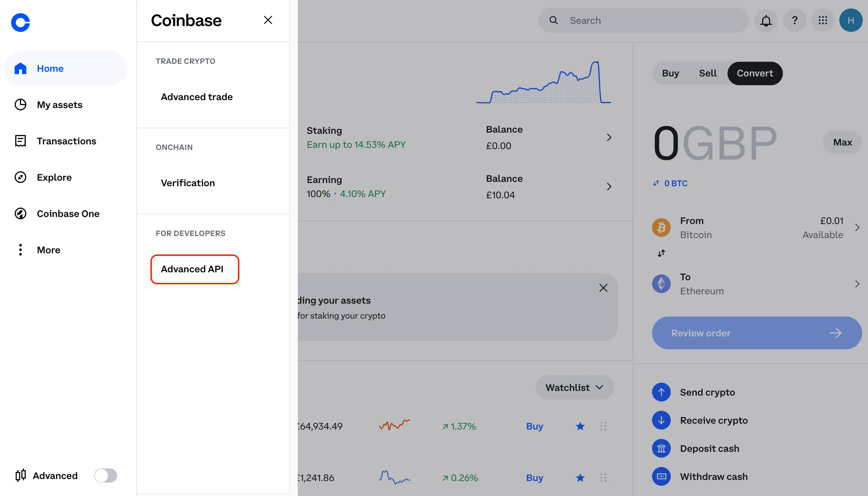Toggle the Advanced mode switch
The height and width of the screenshot is (496, 868).
pos(106,476)
